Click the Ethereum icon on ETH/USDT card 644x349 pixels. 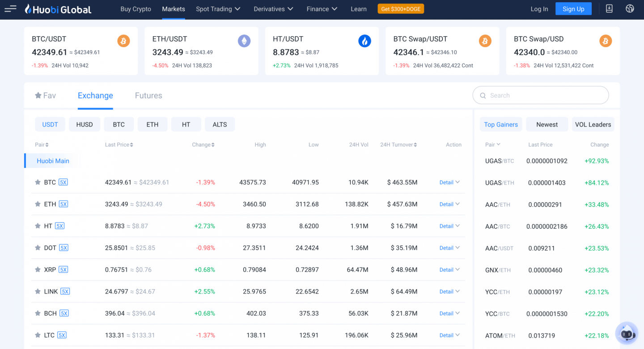(244, 41)
